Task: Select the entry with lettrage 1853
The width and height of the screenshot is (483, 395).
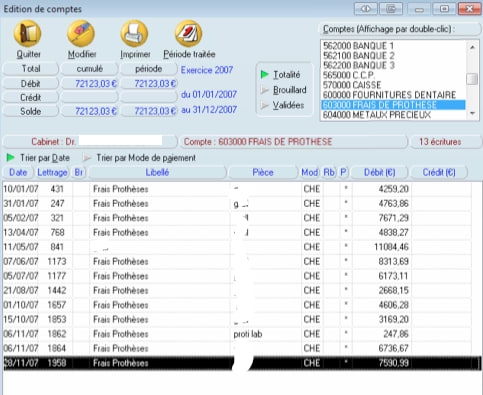Action: (237, 319)
